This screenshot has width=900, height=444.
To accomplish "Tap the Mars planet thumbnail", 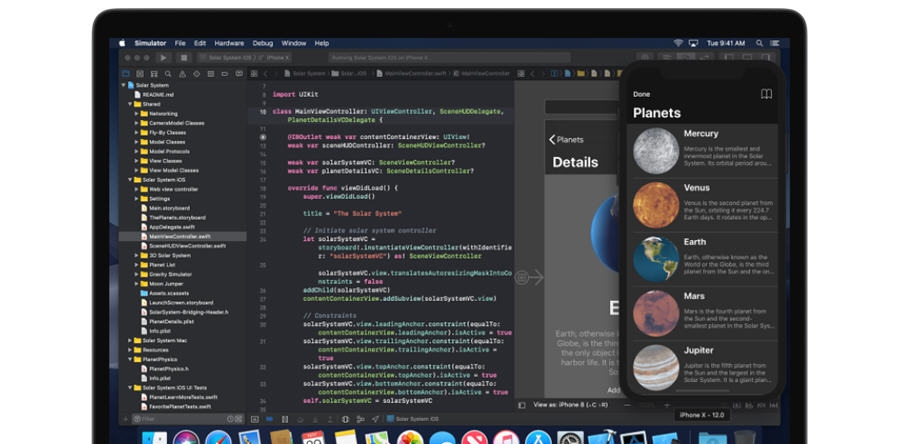I will (656, 313).
